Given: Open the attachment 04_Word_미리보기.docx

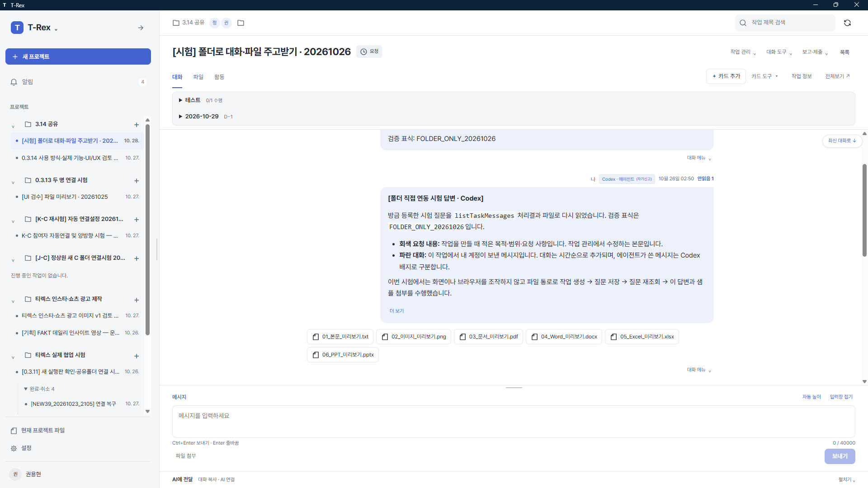Looking at the screenshot, I should point(564,337).
